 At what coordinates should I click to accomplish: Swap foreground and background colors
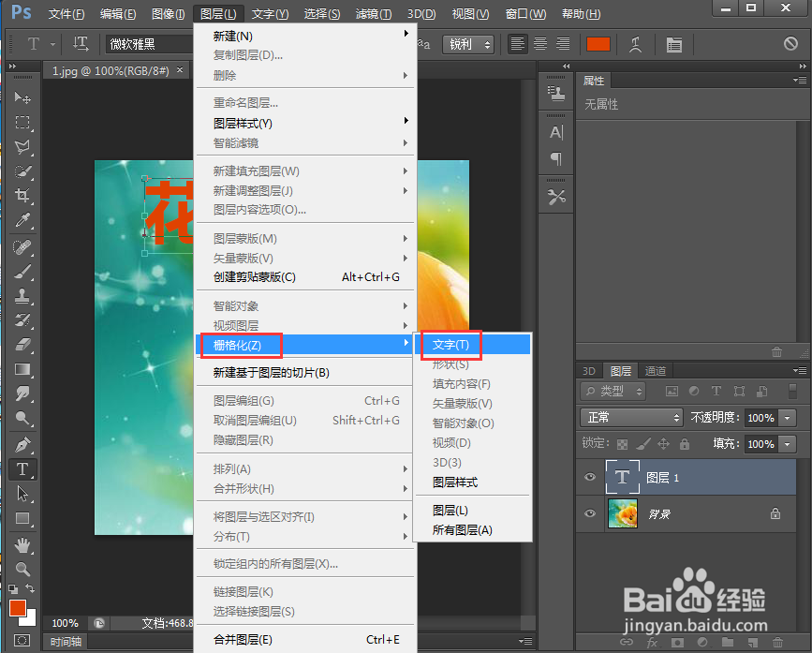pyautogui.click(x=30, y=588)
